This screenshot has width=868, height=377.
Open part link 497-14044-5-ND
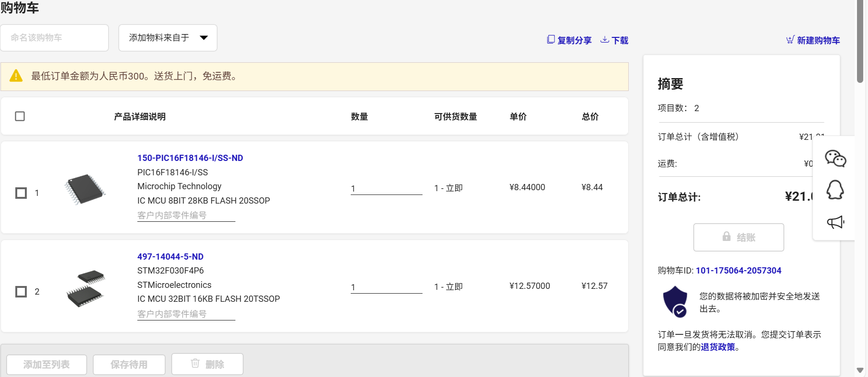(x=170, y=257)
